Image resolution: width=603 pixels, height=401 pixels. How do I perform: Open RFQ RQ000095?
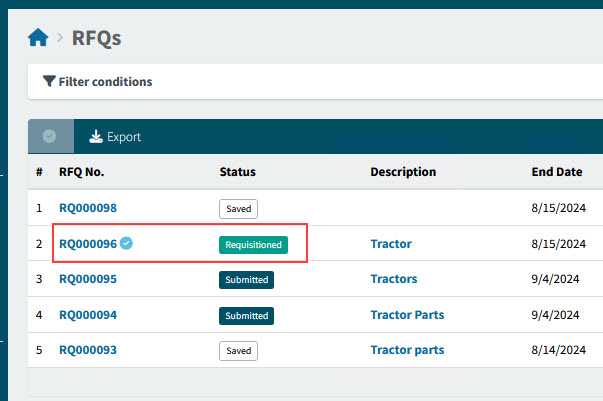[x=88, y=279]
